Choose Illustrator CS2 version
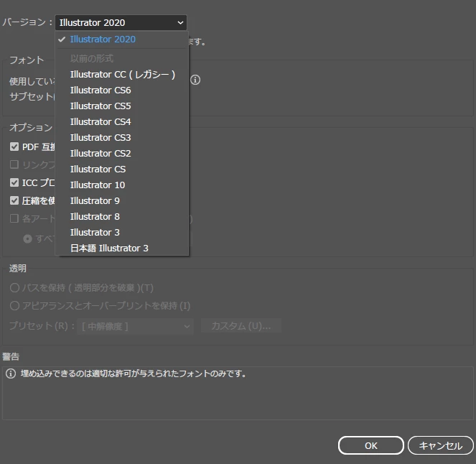The image size is (476, 464). coord(122,154)
